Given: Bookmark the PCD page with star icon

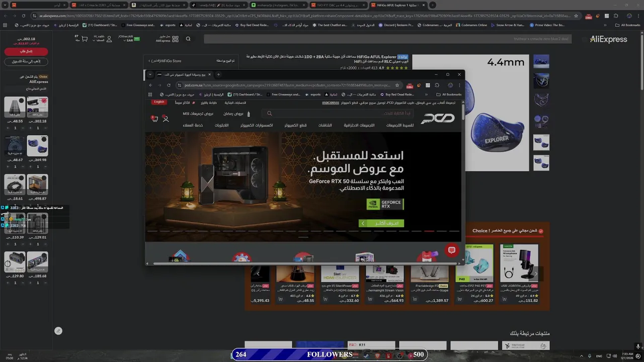Looking at the screenshot, I should coord(397,85).
